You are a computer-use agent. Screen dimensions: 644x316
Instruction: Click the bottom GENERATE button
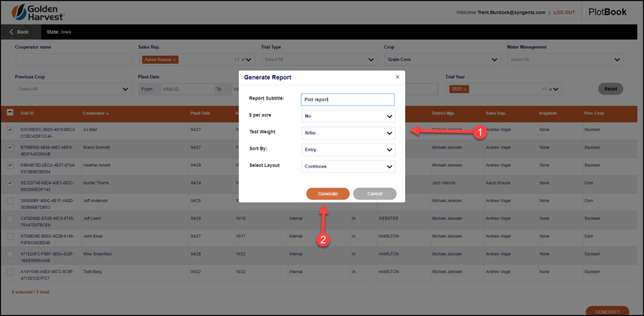tap(608, 312)
